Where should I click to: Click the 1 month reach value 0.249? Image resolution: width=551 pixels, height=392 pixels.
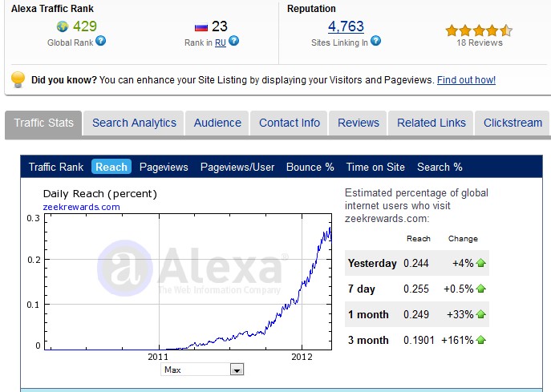[x=416, y=314]
